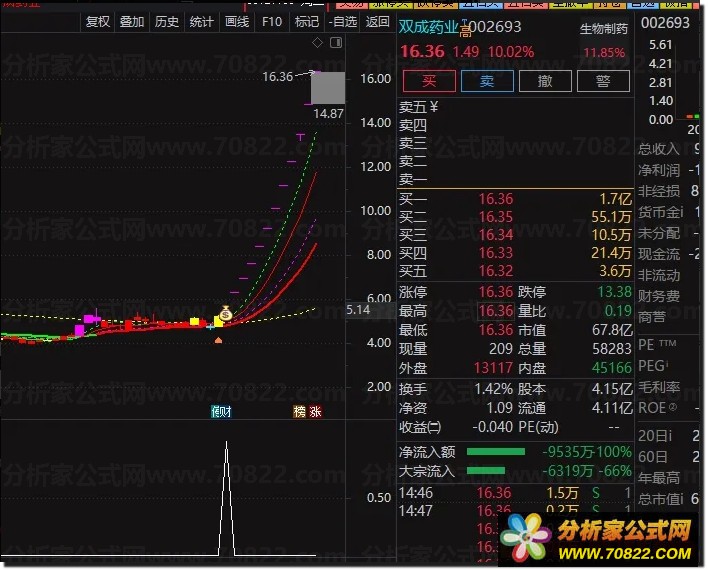Click the 涨停 price 16.36

pos(496,292)
